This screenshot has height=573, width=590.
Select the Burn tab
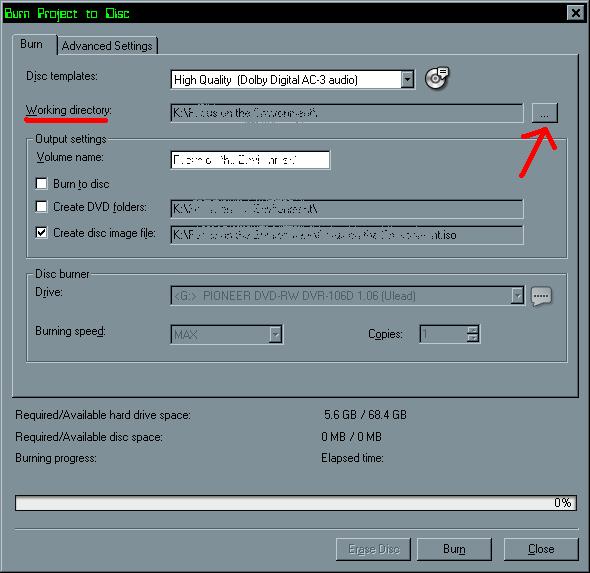pos(32,44)
